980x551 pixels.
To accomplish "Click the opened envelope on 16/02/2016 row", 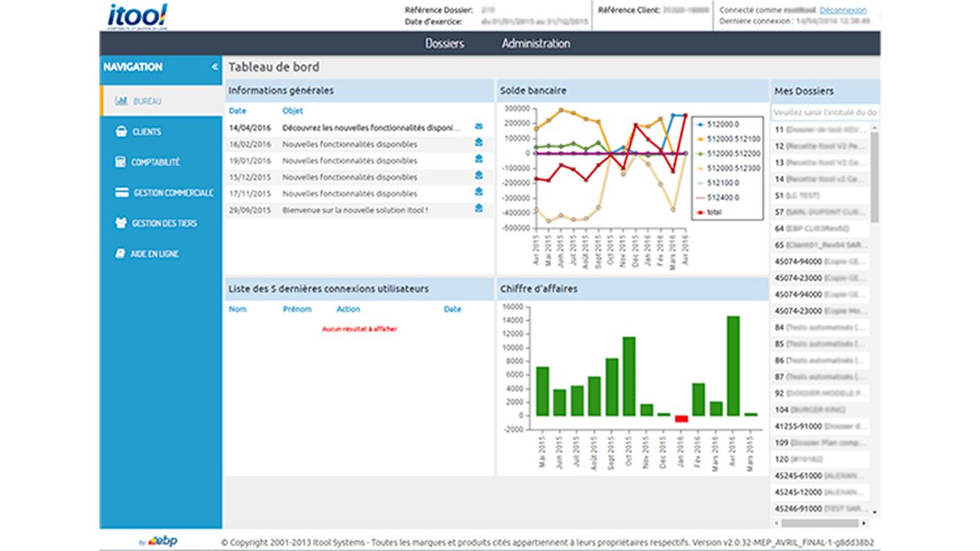I will (480, 141).
